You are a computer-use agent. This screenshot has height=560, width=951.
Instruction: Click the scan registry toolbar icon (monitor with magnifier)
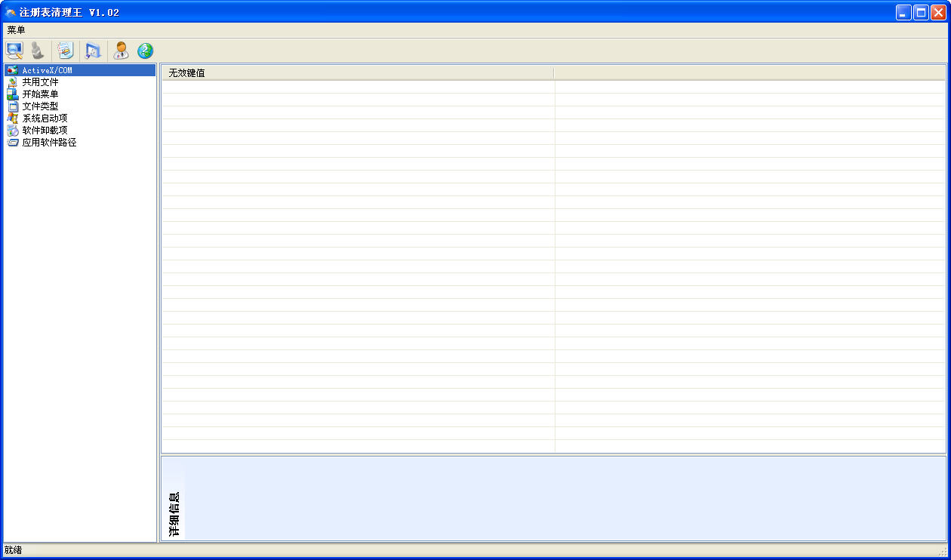(x=14, y=51)
